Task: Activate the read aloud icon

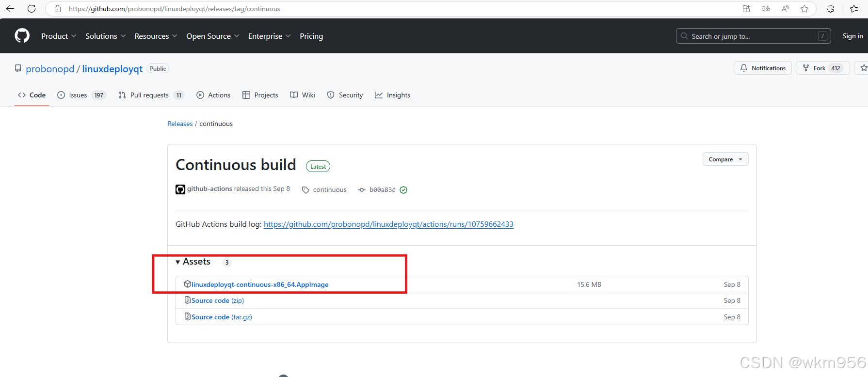Action: (785, 9)
